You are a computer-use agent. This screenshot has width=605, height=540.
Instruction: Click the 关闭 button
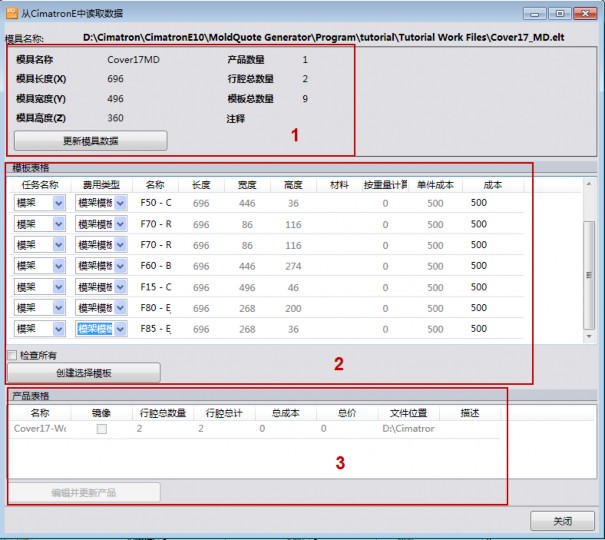tap(562, 521)
